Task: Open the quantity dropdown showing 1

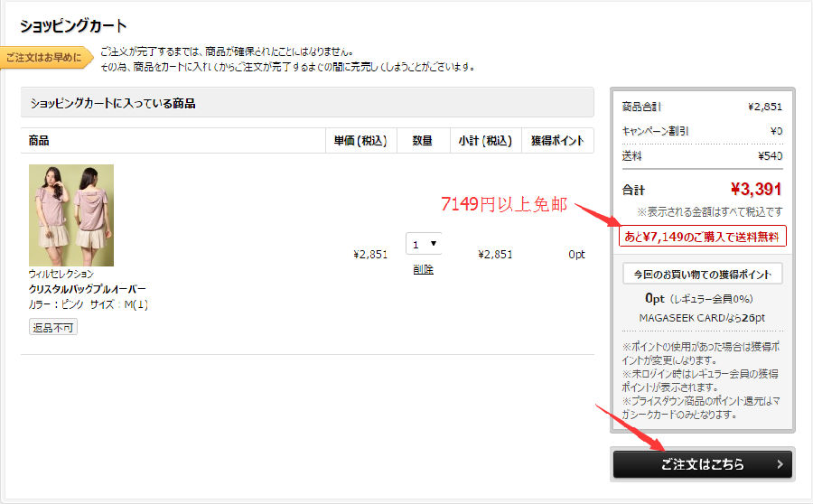Action: pos(423,244)
